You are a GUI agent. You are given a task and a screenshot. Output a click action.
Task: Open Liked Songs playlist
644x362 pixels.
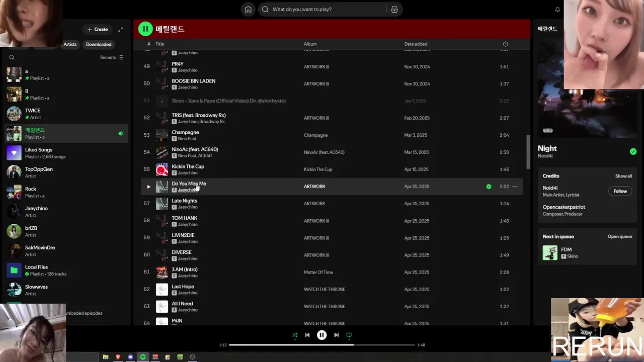click(x=66, y=153)
